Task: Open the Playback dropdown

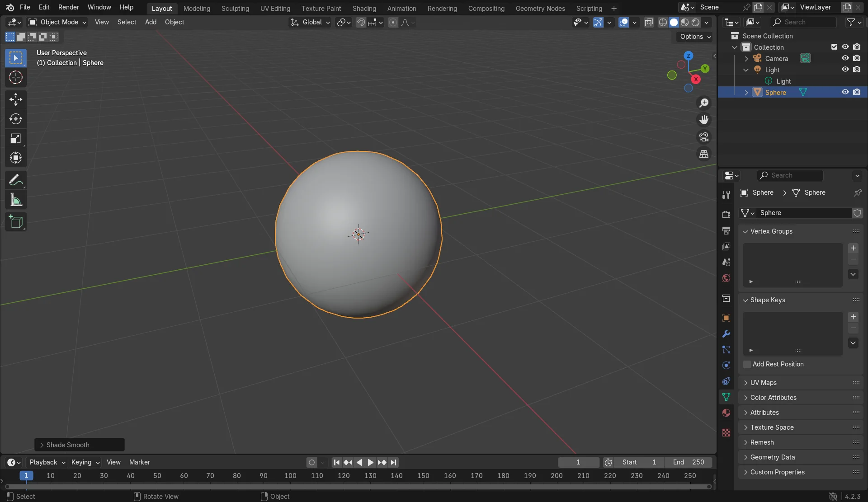Action: coord(47,462)
